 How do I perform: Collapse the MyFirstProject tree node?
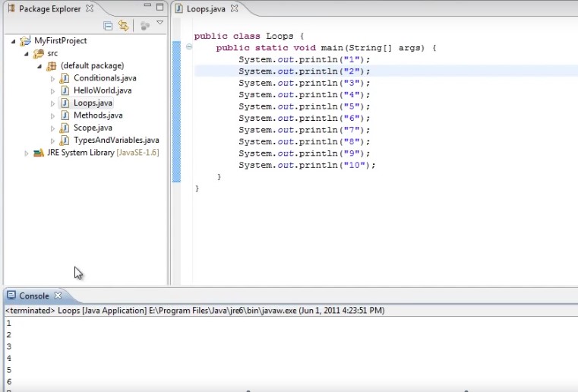[13, 41]
